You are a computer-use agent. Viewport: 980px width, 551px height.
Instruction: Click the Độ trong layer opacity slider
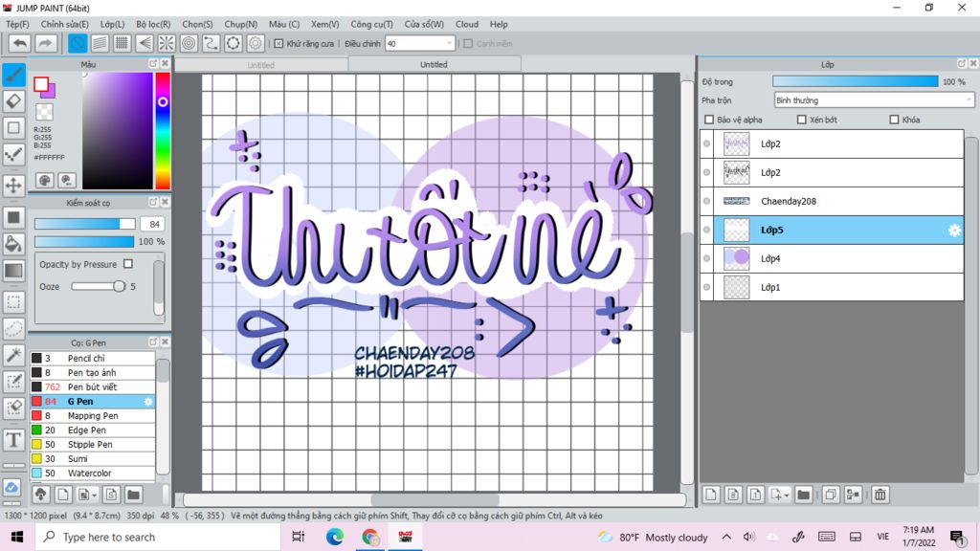tap(855, 82)
